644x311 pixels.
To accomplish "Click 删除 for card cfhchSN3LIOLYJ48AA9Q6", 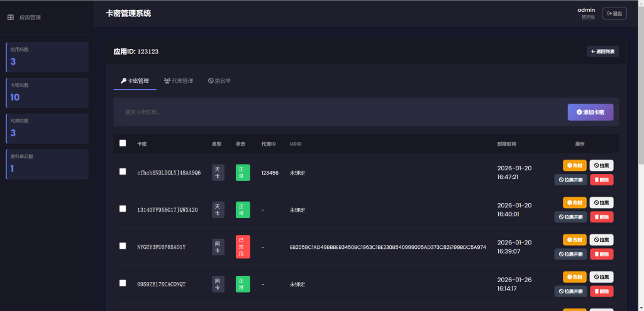I will (601, 180).
